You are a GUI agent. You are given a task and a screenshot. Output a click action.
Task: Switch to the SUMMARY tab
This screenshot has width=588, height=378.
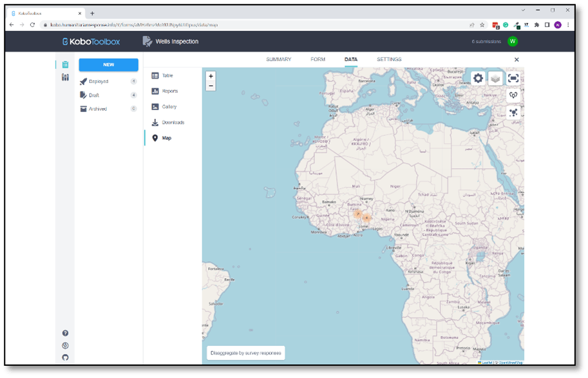pyautogui.click(x=278, y=59)
